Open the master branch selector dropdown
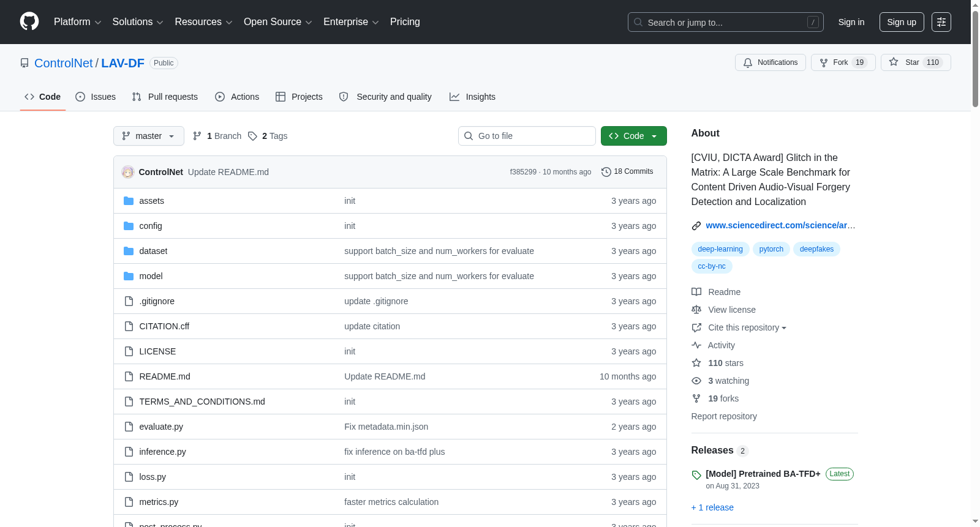Viewport: 980px width, 527px height. point(149,136)
